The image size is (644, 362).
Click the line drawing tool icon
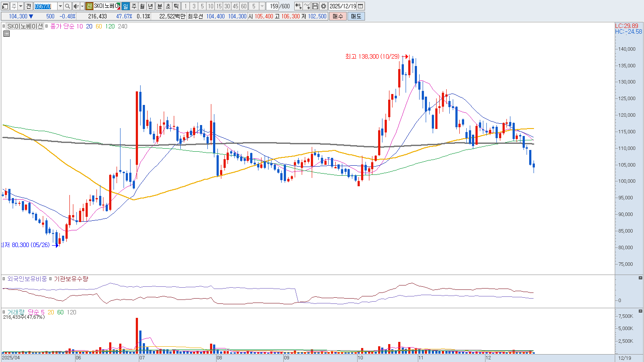click(x=307, y=6)
